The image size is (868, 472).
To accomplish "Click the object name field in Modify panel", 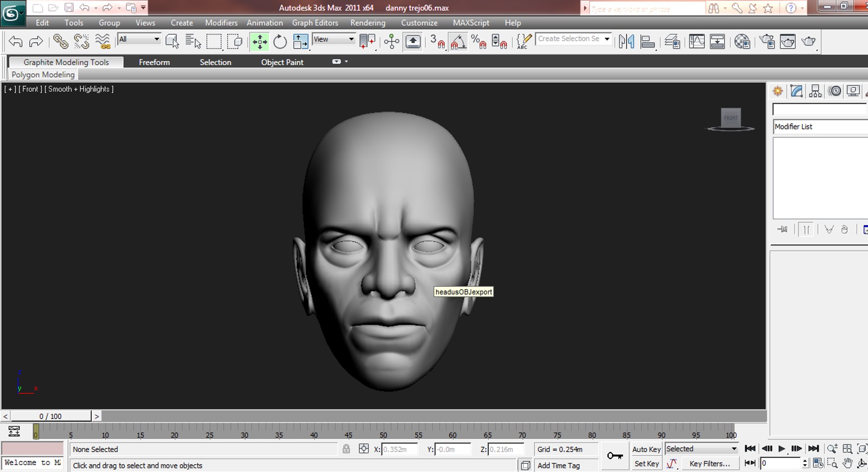I will [x=820, y=109].
